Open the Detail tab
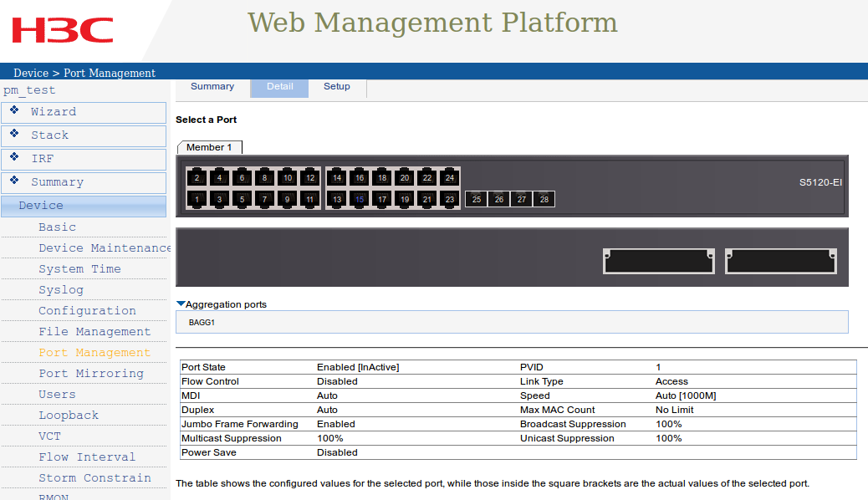This screenshot has width=868, height=500. click(279, 87)
